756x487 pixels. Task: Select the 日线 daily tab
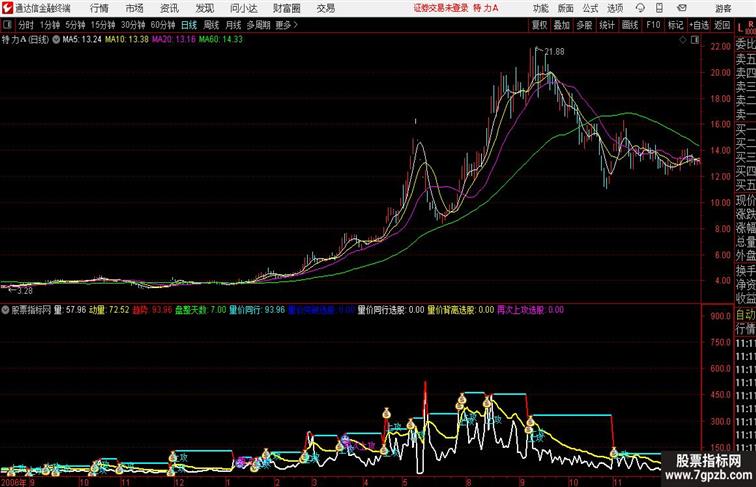189,25
